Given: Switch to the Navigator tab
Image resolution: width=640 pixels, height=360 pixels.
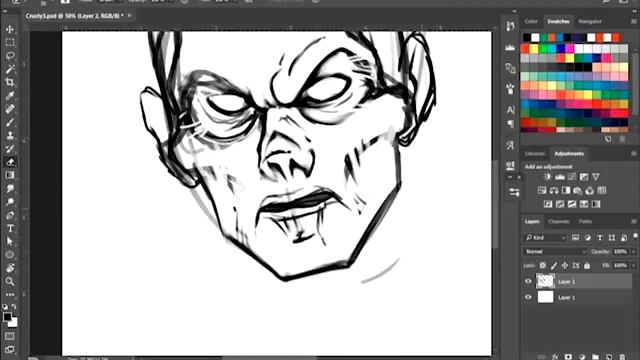Looking at the screenshot, I should [x=590, y=21].
